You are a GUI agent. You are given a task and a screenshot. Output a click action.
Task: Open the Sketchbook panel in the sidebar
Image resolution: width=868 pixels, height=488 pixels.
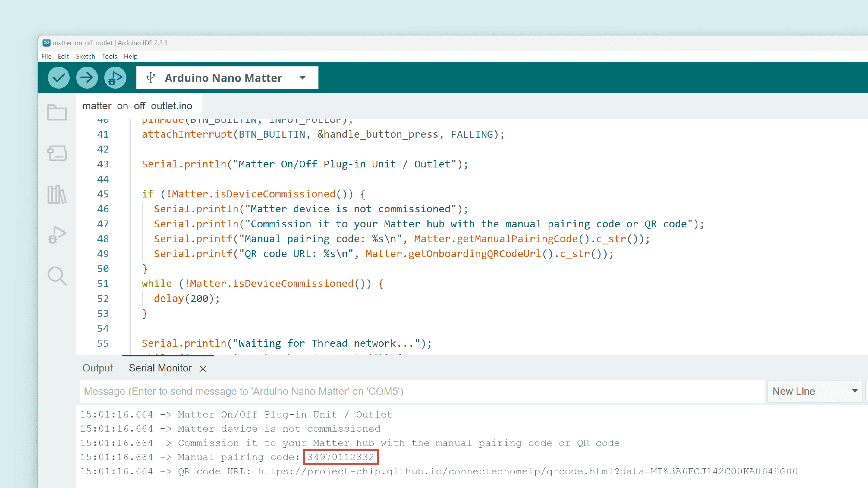57,113
